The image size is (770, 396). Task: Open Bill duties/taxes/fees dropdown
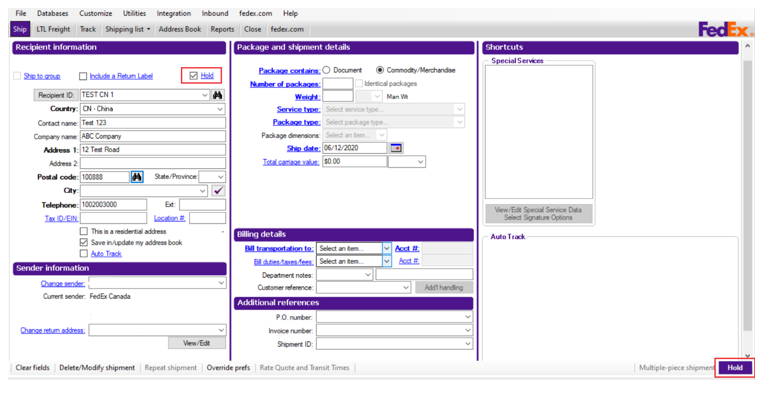pyautogui.click(x=386, y=261)
